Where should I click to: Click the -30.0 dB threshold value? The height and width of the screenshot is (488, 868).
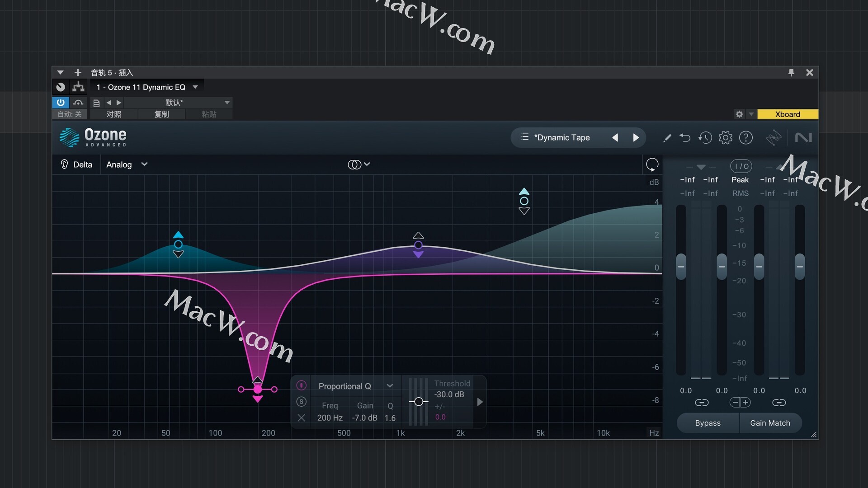(x=449, y=394)
